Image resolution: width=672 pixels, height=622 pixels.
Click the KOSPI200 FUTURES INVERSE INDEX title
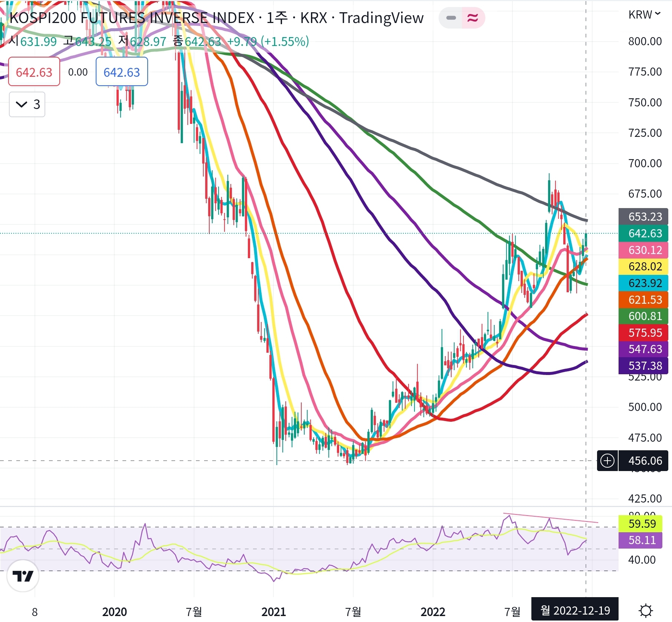coord(132,18)
